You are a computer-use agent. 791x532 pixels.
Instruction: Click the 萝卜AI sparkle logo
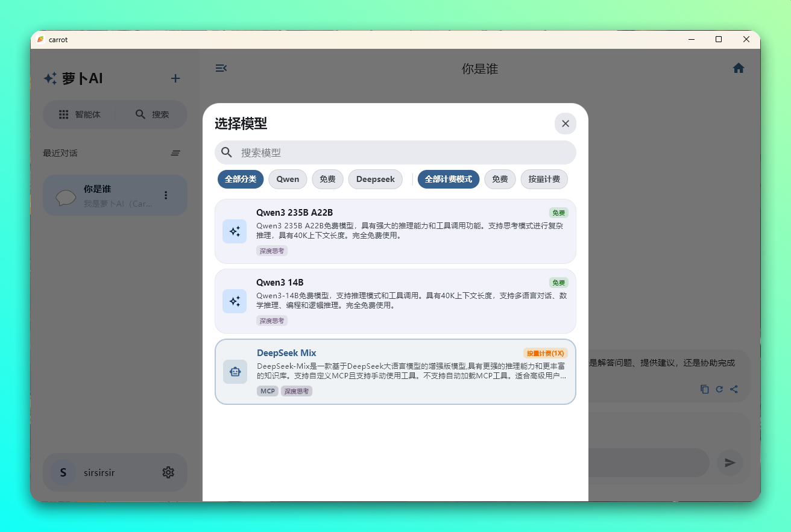click(50, 78)
